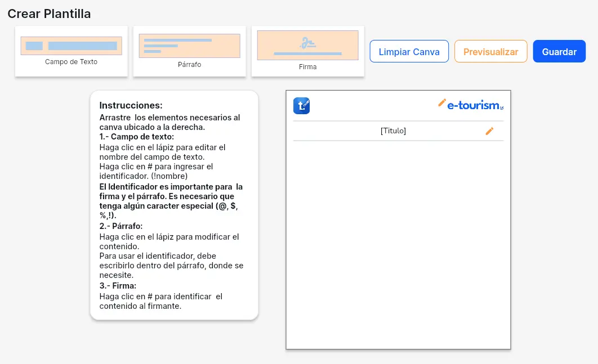Open preview with the Previsualizar button
598x364 pixels.
(490, 51)
